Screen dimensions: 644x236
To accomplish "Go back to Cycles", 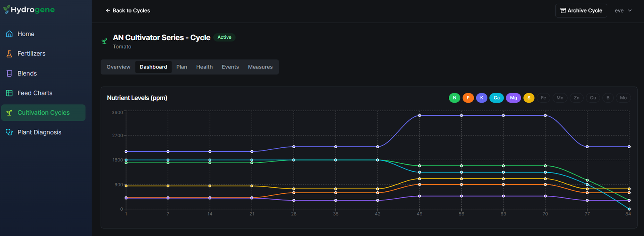I will [128, 10].
